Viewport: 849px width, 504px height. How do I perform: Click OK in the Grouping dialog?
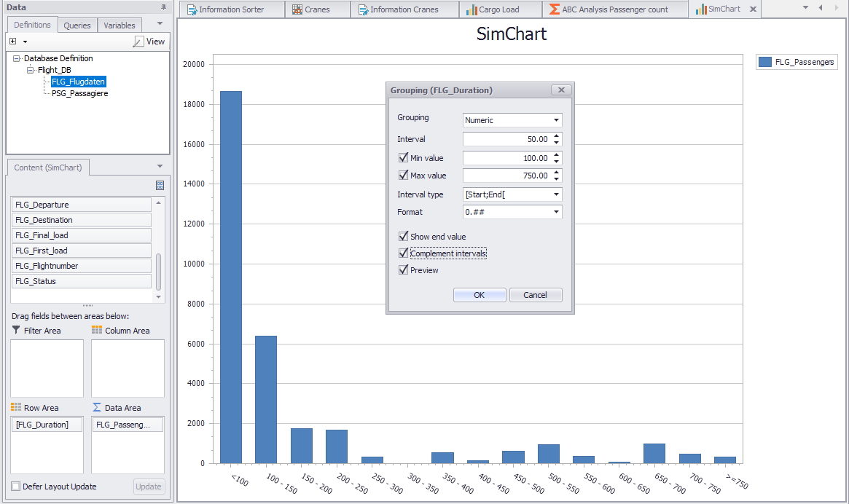(x=479, y=295)
